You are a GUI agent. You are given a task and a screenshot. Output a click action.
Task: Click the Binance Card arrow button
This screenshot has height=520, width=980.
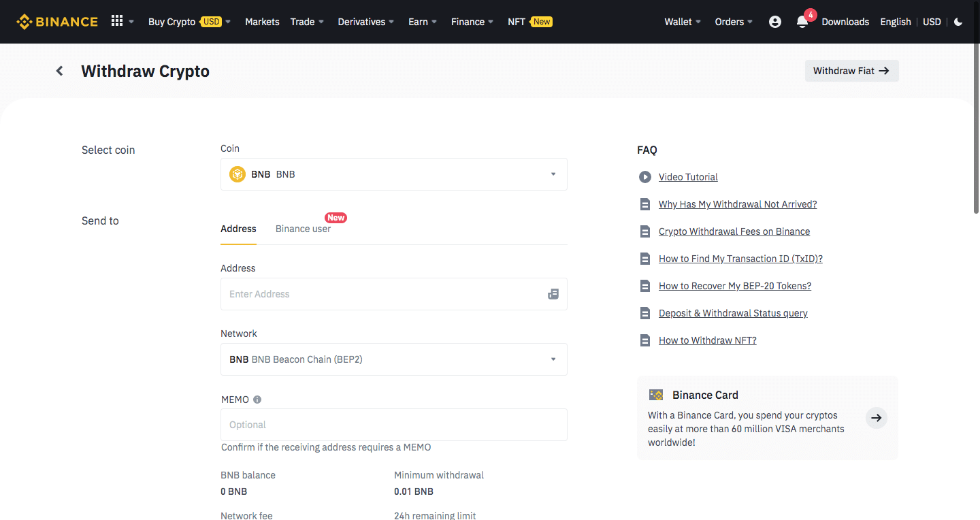pos(877,418)
